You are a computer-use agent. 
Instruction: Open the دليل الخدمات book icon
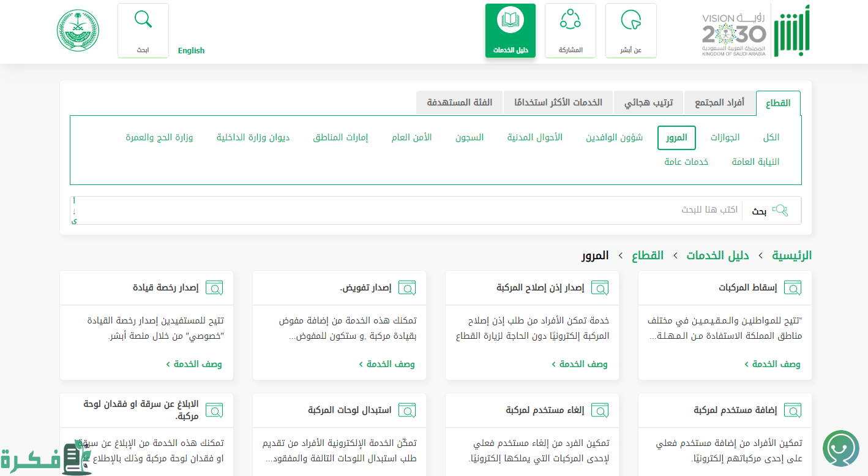coord(510,20)
